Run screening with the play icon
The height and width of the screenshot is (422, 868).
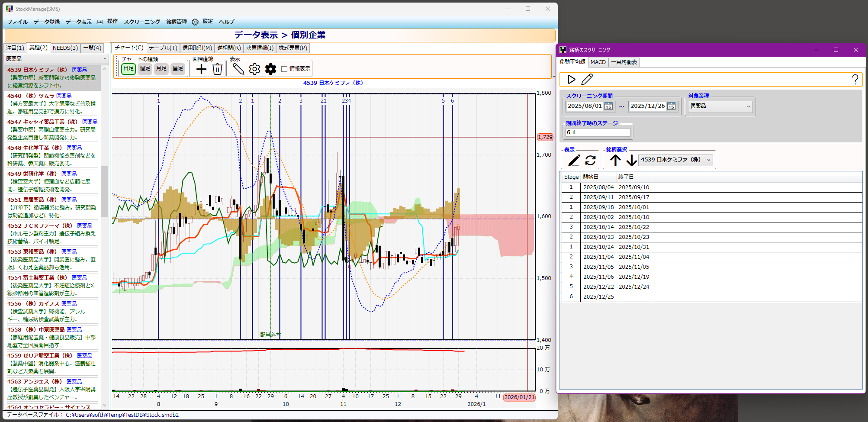tap(571, 79)
